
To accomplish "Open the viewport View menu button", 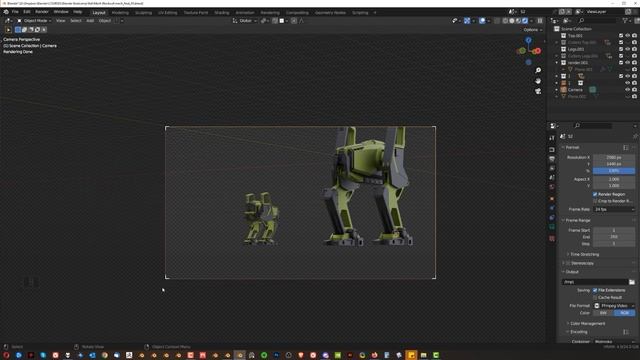I will 60,20.
